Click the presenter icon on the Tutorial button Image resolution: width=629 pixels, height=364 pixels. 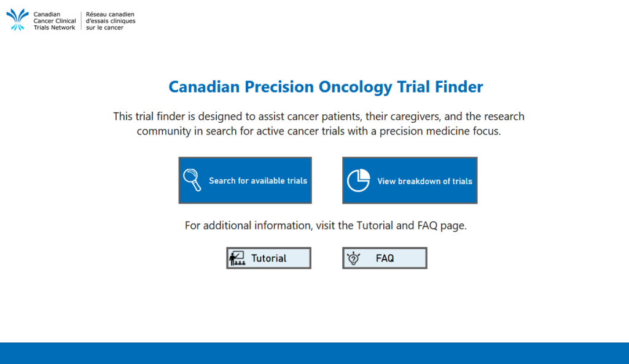coord(237,258)
